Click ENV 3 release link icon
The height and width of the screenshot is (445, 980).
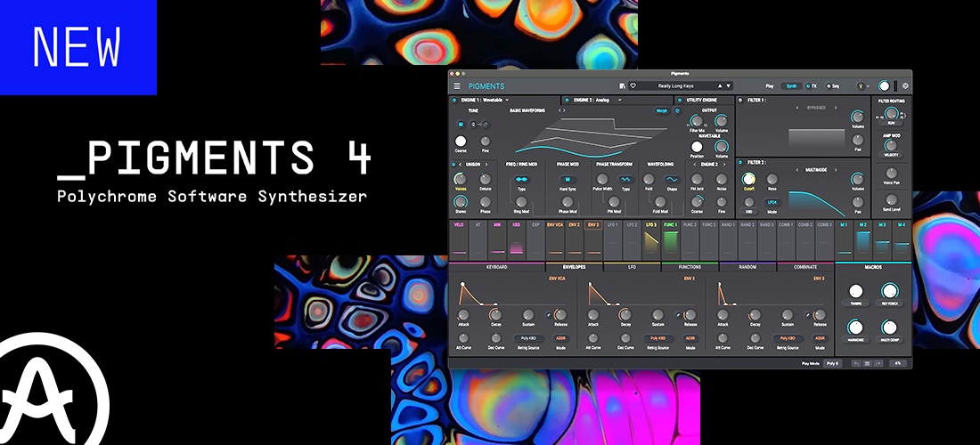point(809,314)
